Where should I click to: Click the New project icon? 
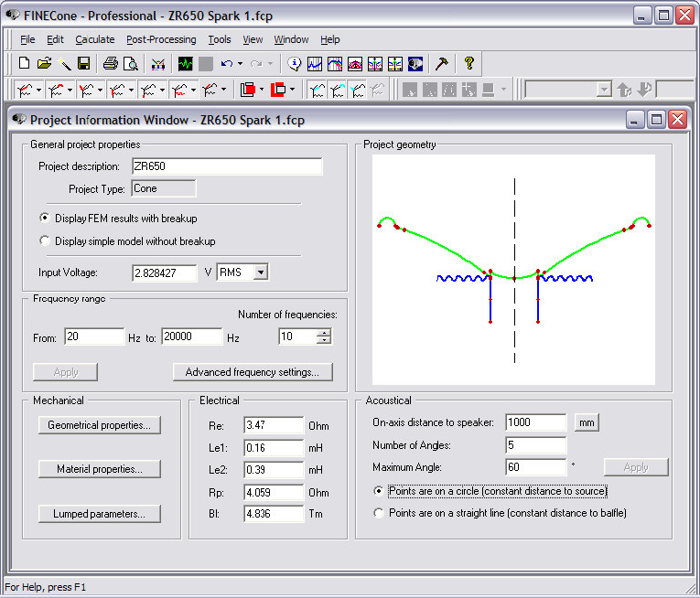click(24, 63)
